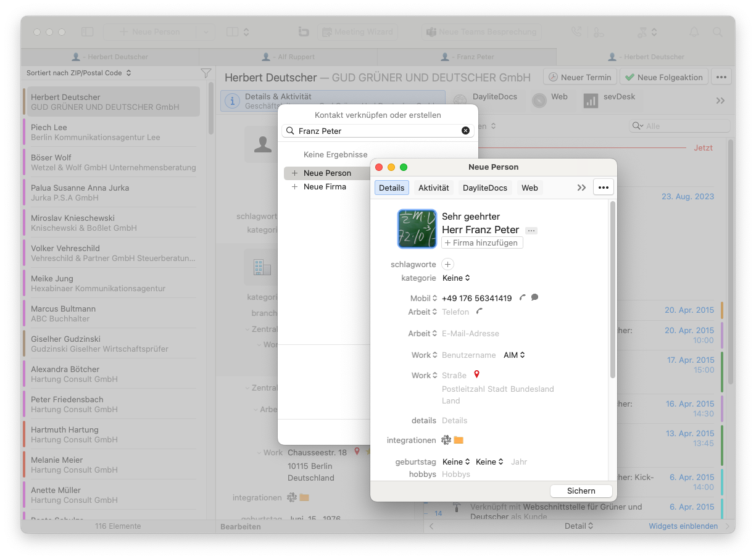Screen dimensions: 756x559
Task: Click the search magnifier in main toolbar
Action: tap(717, 31)
